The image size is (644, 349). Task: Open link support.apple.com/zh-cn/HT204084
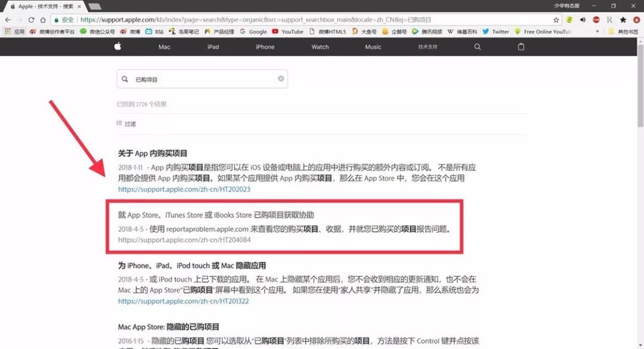(184, 240)
